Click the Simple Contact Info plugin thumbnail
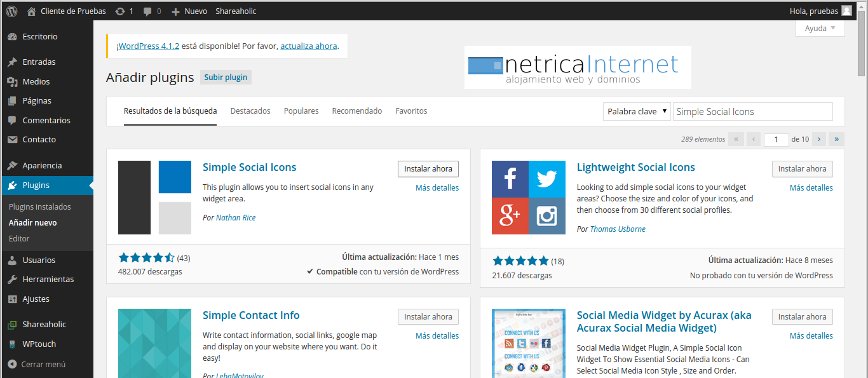 [154, 343]
